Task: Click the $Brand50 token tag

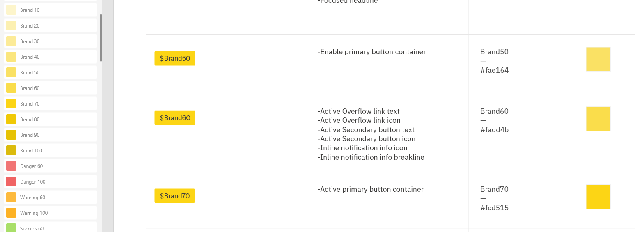Action: (175, 58)
